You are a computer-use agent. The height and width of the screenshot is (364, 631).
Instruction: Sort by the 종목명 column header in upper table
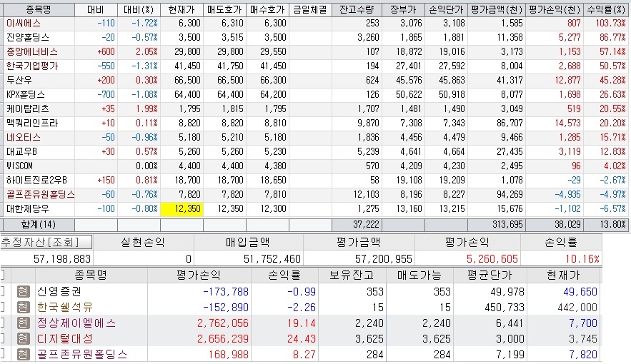click(38, 9)
